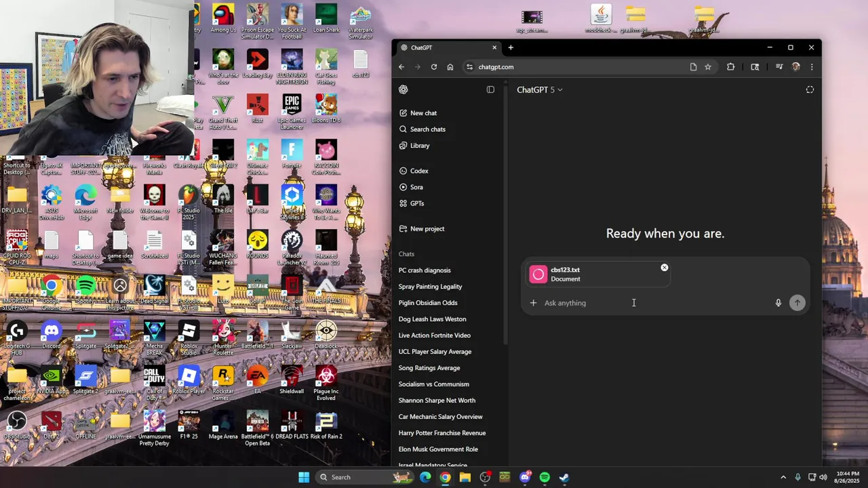
Task: Select the Discord desktop shortcut
Action: (52, 335)
